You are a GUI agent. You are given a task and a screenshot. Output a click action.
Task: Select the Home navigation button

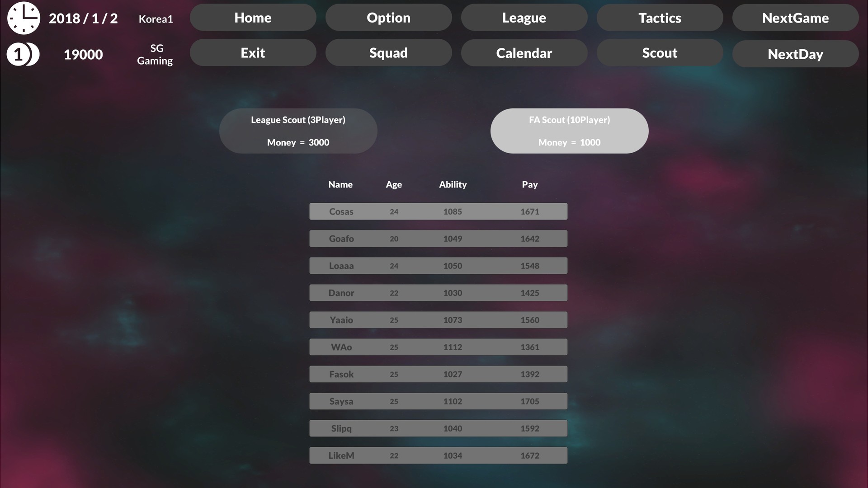tap(253, 18)
